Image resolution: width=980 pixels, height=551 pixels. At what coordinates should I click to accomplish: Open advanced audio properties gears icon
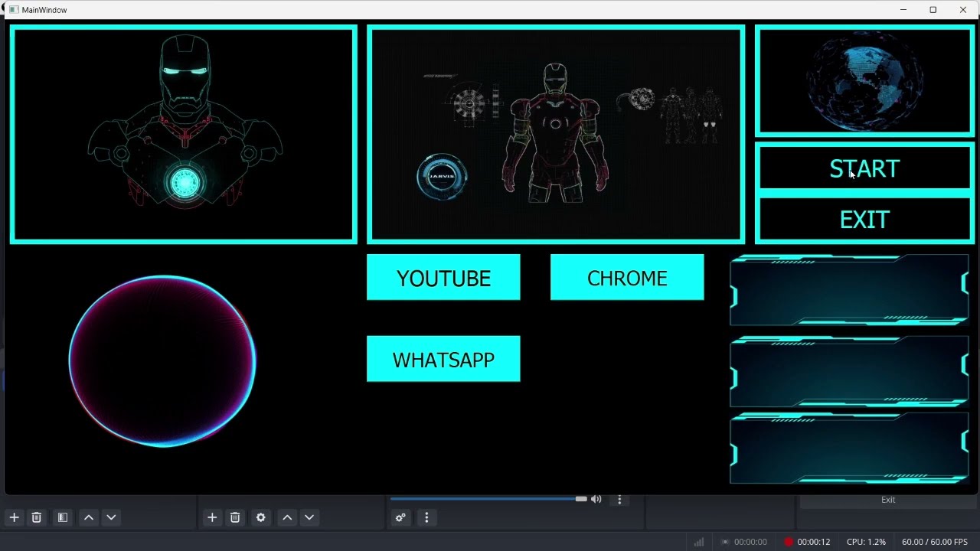pyautogui.click(x=400, y=517)
